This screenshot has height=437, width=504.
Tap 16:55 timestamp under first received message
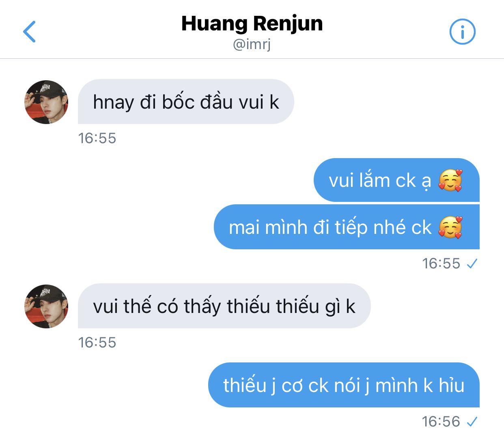click(x=97, y=138)
